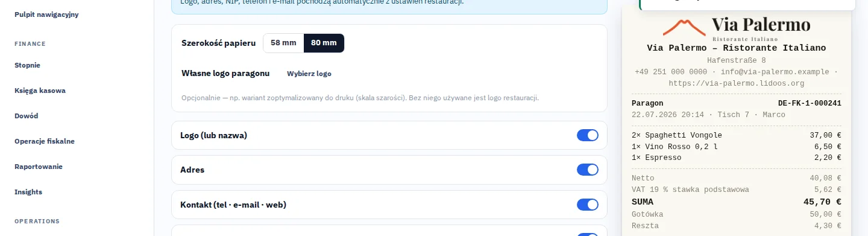This screenshot has width=868, height=236.
Task: Click the 1× Espresso line
Action: coord(737,158)
